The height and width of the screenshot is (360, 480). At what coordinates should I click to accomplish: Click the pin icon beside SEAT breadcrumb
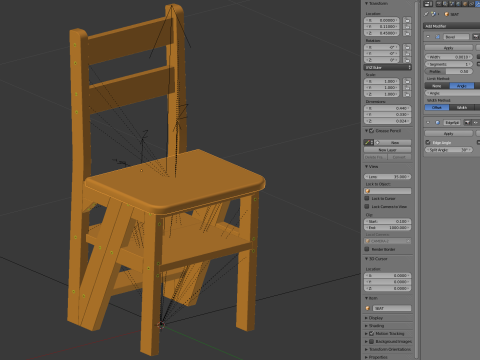tap(426, 14)
